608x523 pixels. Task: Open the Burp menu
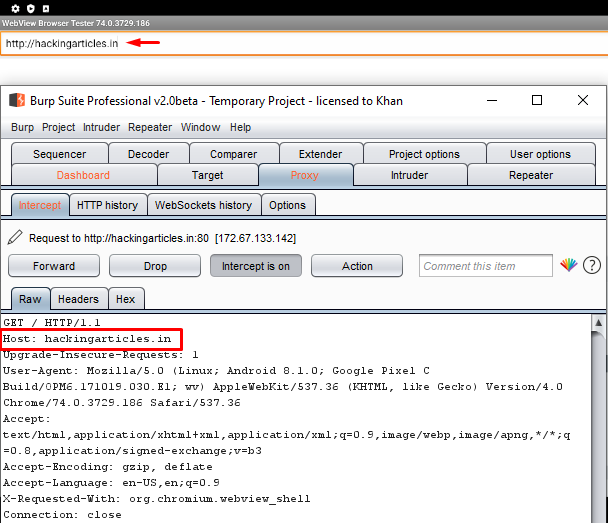point(22,127)
